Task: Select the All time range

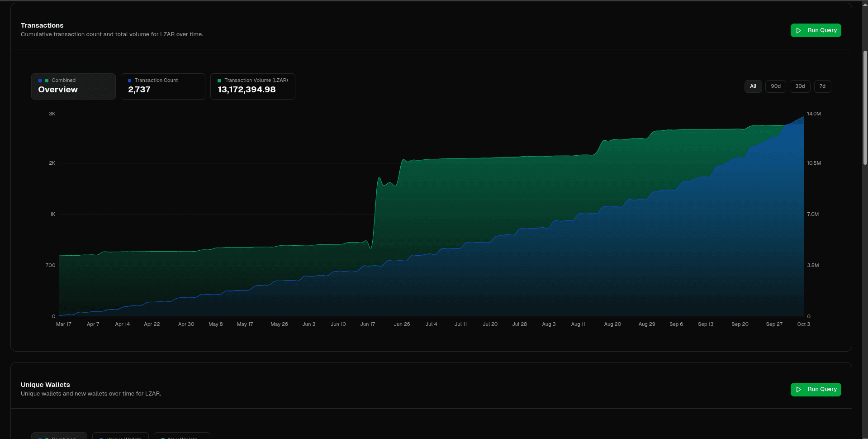Action: tap(753, 86)
